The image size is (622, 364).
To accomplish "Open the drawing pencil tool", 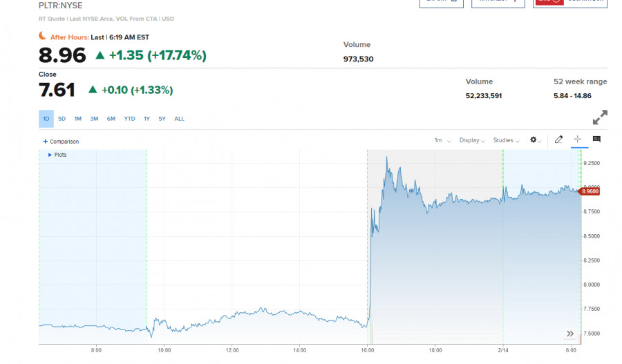I will pos(558,140).
